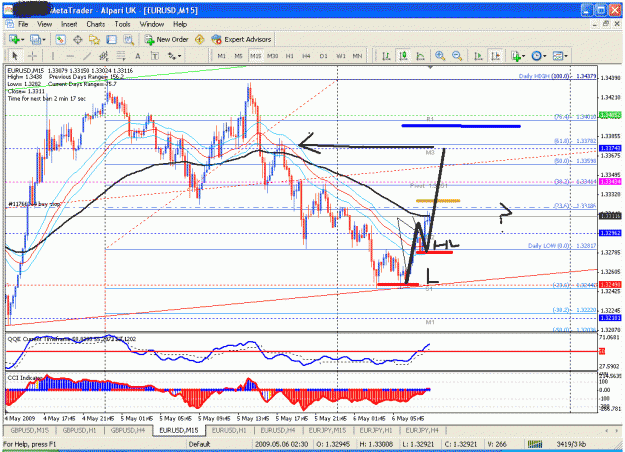Expand the New Chart dropdown arrow

point(22,40)
